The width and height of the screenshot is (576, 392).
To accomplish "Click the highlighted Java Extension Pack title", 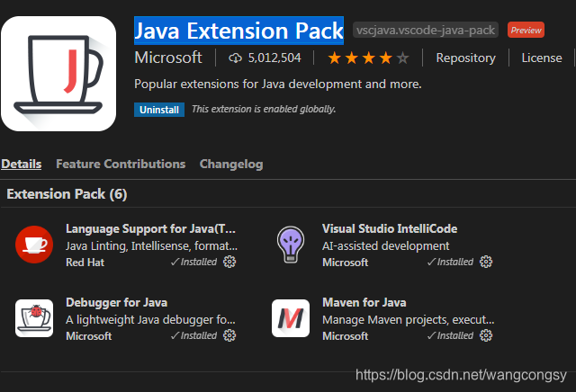I will (x=238, y=31).
